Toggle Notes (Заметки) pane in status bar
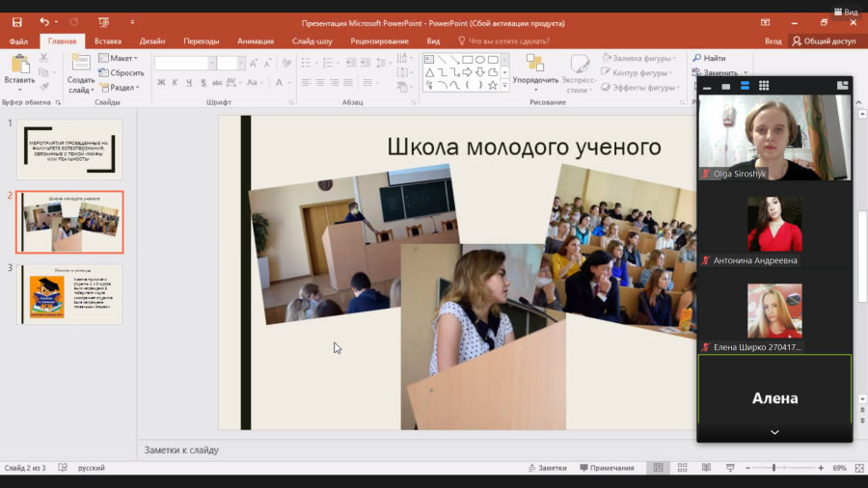The image size is (868, 488). (548, 468)
